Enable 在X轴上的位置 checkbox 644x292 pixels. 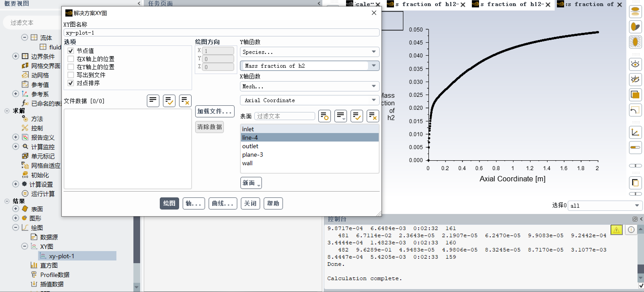(x=71, y=59)
